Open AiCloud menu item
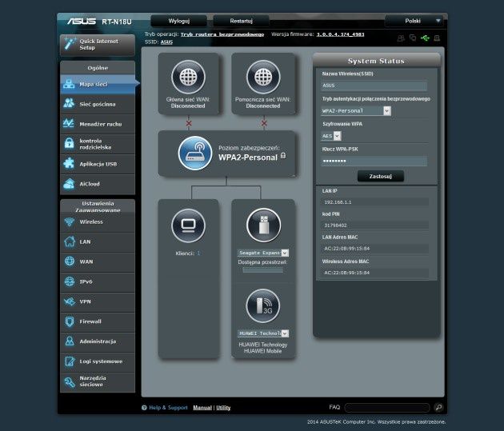The image size is (504, 431). 98,184
